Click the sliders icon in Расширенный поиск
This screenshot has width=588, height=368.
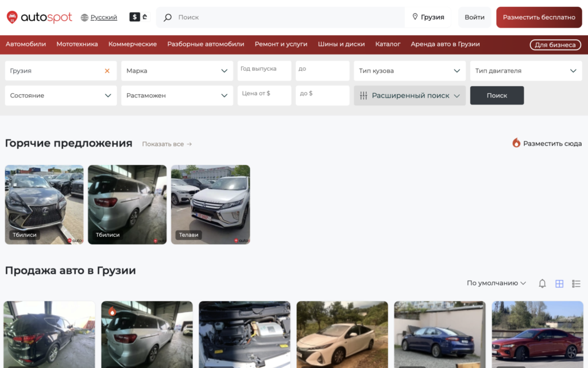[363, 95]
